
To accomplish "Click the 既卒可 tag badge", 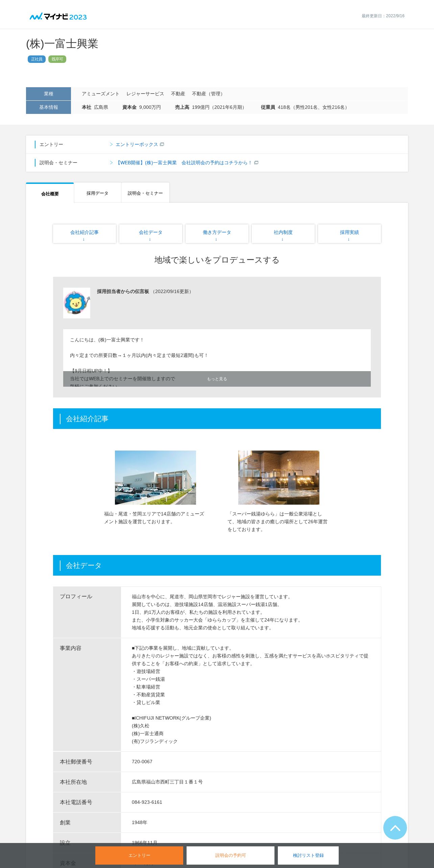I will (x=57, y=59).
